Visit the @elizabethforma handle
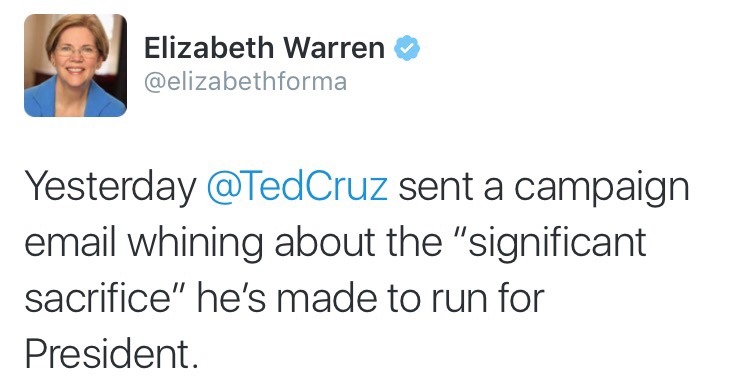 tap(245, 82)
